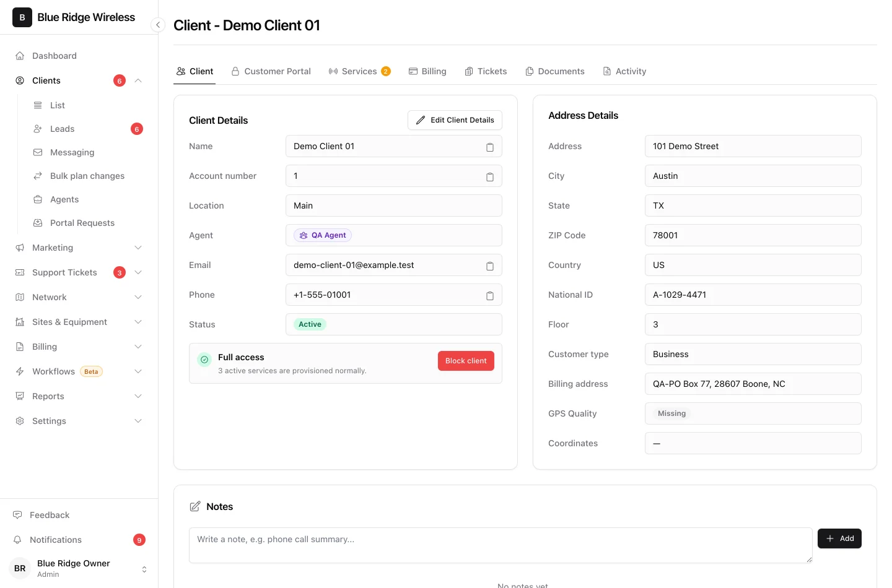Click the Bulk plan changes arrows icon
The image size is (892, 588).
(38, 176)
